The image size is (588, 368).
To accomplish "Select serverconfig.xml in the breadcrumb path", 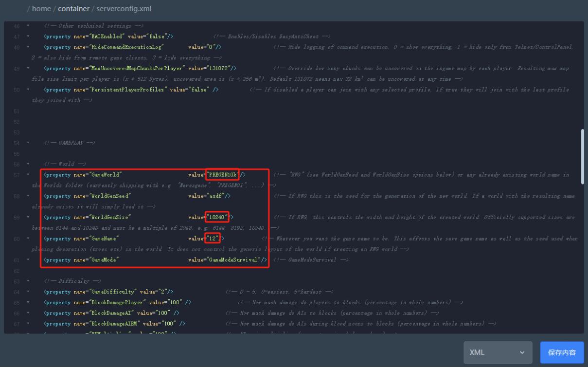I will 124,9.
